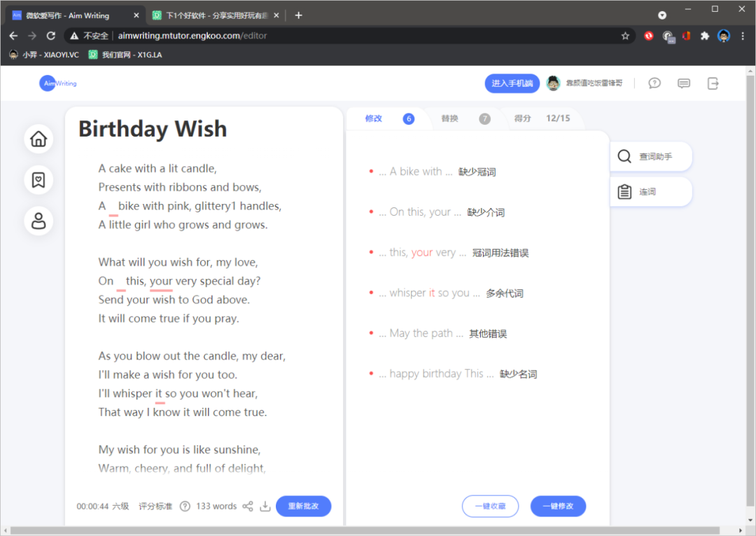
Task: Click the user avatar in page header
Action: [554, 83]
